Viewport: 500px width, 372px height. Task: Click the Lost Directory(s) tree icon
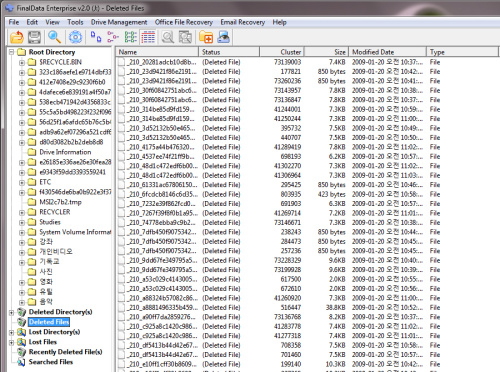[x=22, y=332]
